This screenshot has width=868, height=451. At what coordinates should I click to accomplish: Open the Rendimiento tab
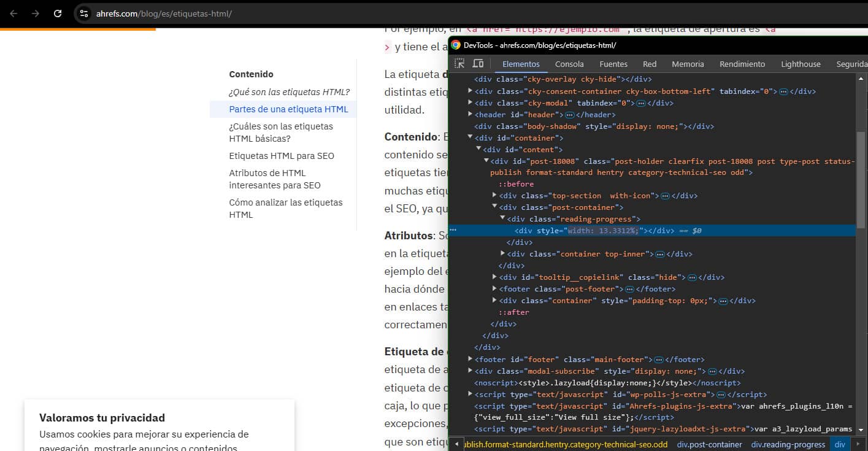tap(742, 64)
